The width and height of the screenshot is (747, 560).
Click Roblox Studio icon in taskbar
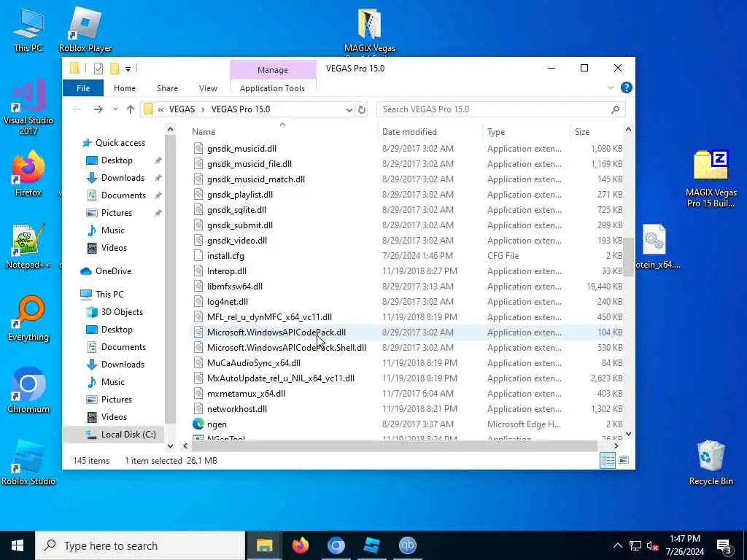(x=371, y=545)
